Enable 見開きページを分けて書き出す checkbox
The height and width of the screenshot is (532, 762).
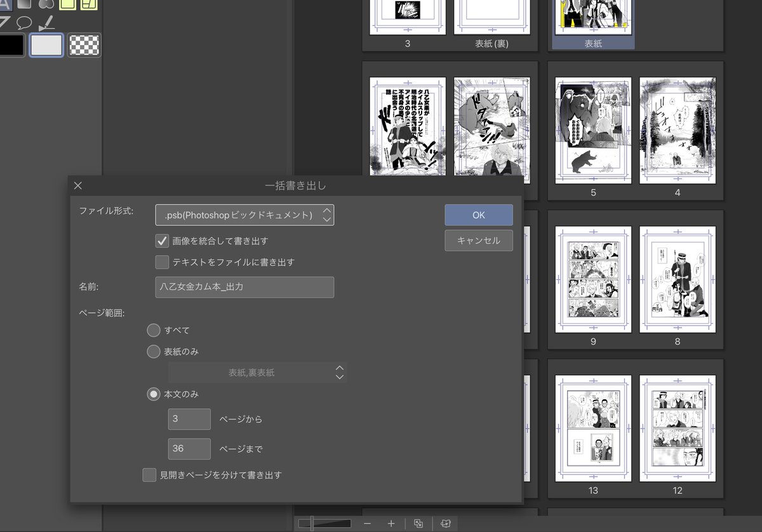coord(149,475)
